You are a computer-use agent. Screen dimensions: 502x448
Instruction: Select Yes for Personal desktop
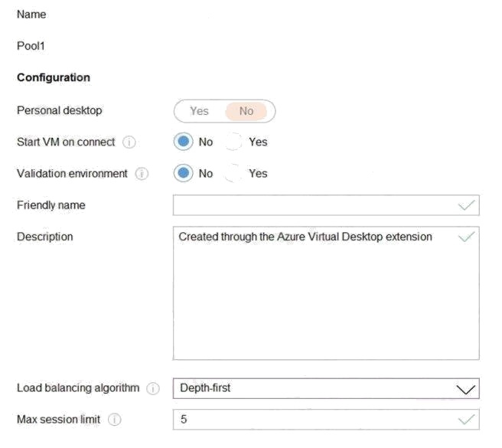pyautogui.click(x=199, y=111)
